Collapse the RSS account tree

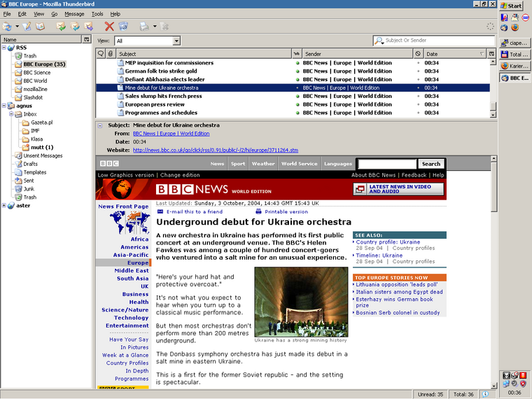(4, 48)
